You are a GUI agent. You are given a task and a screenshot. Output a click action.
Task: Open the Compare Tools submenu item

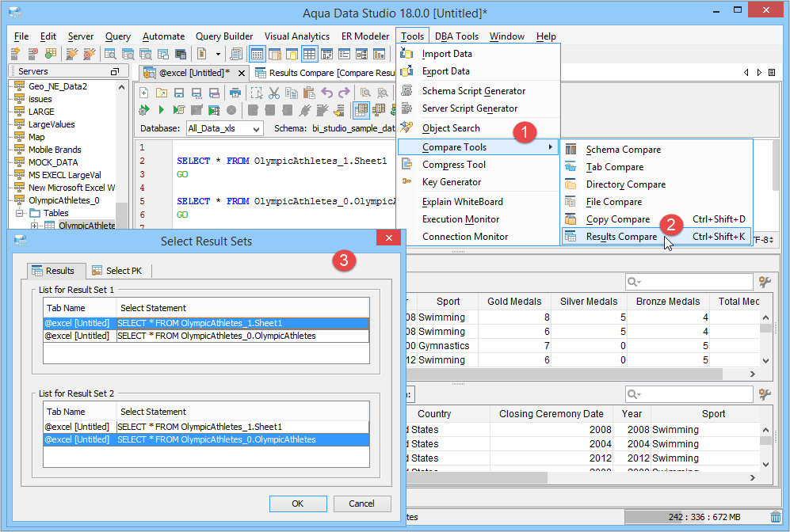point(478,147)
